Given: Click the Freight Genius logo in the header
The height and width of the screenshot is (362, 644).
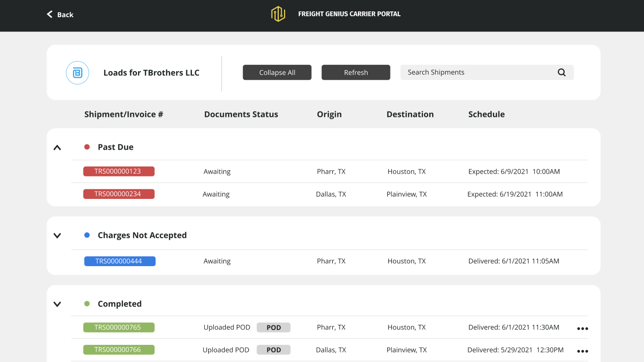Looking at the screenshot, I should (278, 14).
